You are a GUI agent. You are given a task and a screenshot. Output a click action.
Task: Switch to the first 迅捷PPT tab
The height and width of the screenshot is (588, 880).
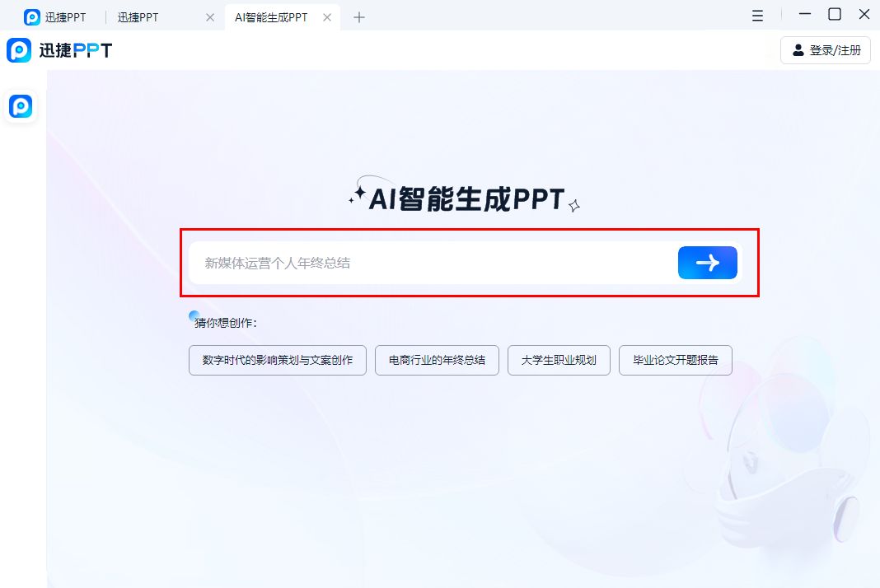coord(55,17)
